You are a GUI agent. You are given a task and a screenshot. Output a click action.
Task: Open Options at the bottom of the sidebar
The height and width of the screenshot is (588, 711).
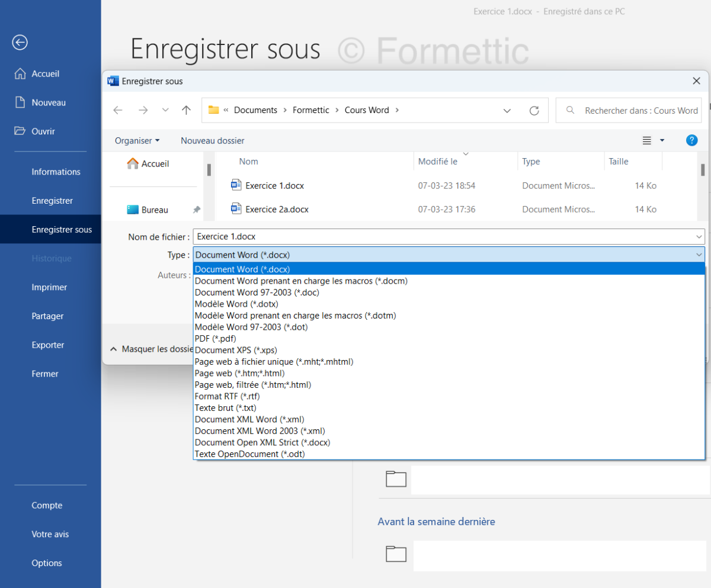pyautogui.click(x=47, y=563)
